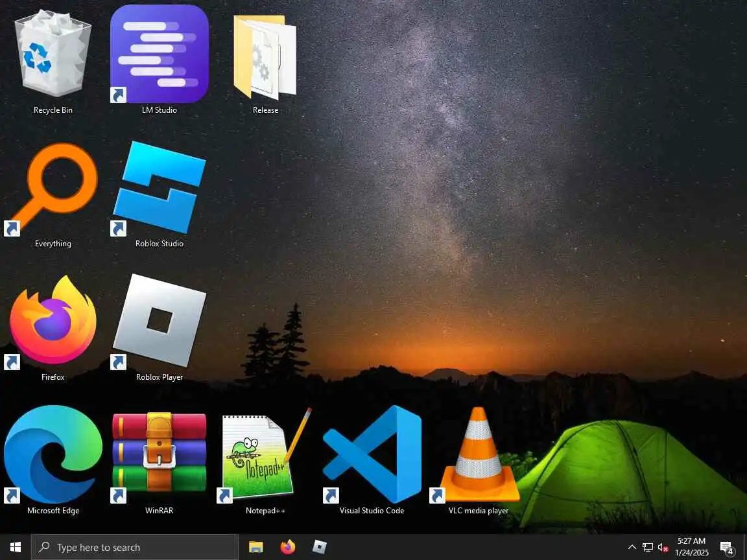Select the Roblox Player desktop shortcut
Image resolution: width=747 pixels, height=560 pixels.
159,321
